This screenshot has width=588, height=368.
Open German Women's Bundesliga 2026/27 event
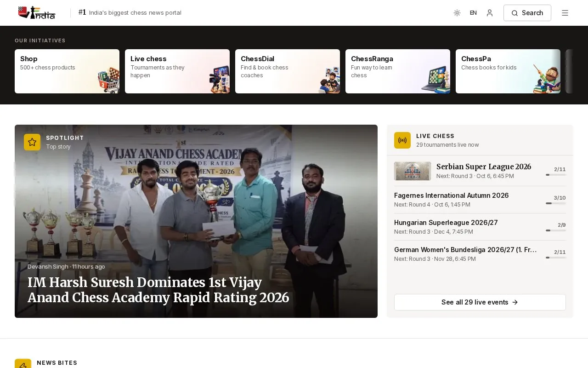(480, 254)
